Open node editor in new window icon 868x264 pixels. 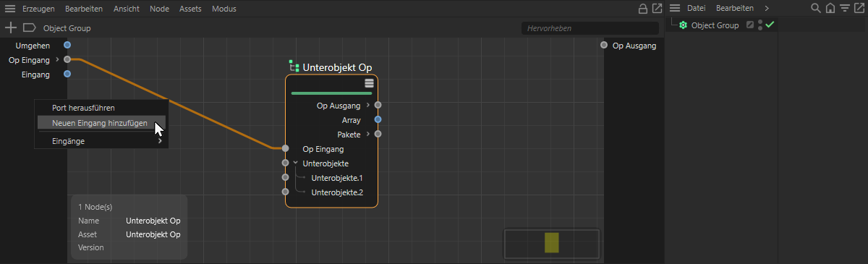[657, 9]
